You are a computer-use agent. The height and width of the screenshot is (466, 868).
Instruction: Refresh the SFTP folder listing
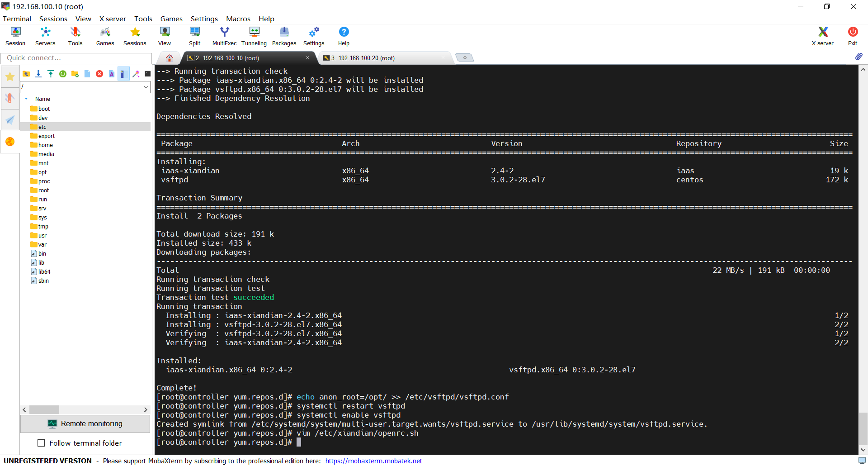point(63,74)
